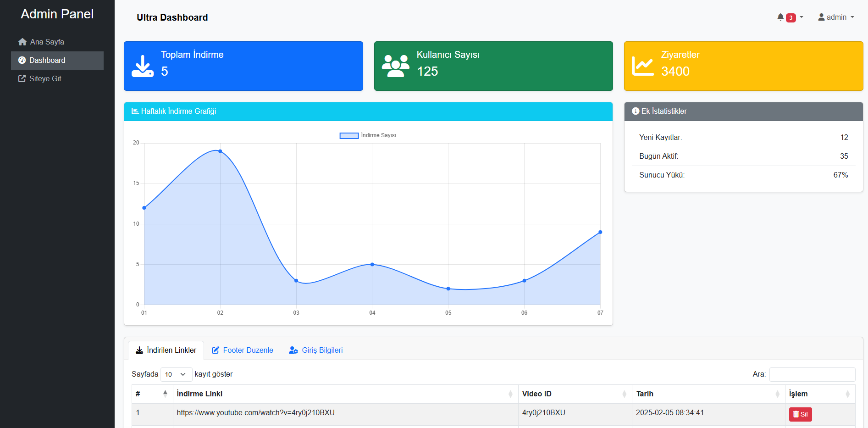This screenshot has height=428, width=868.
Task: Sort by Tarih column arrows
Action: coord(777,394)
